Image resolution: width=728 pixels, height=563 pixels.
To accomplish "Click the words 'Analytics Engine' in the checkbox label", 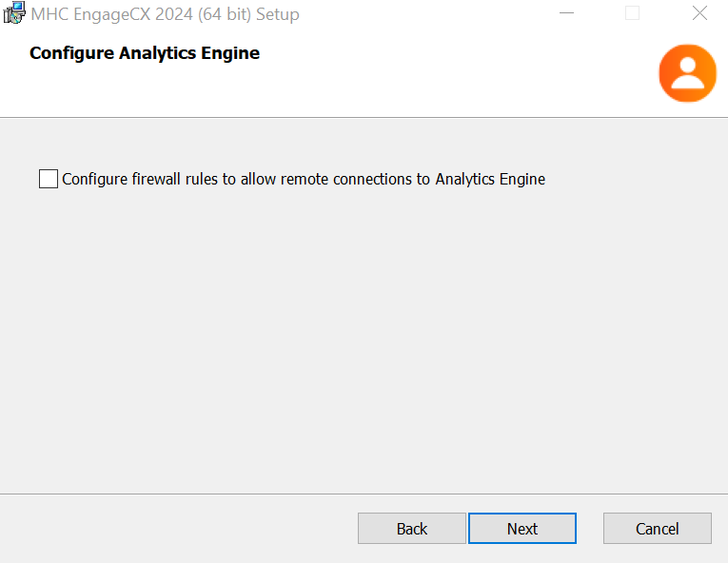I will [x=490, y=179].
